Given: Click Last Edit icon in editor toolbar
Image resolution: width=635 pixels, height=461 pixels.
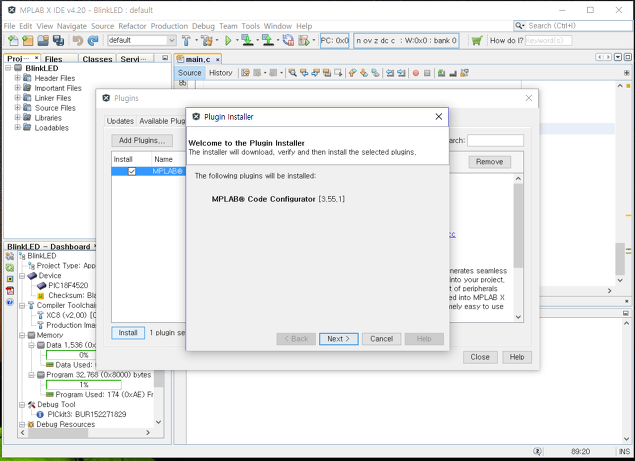Looking at the screenshot, I should tap(246, 73).
